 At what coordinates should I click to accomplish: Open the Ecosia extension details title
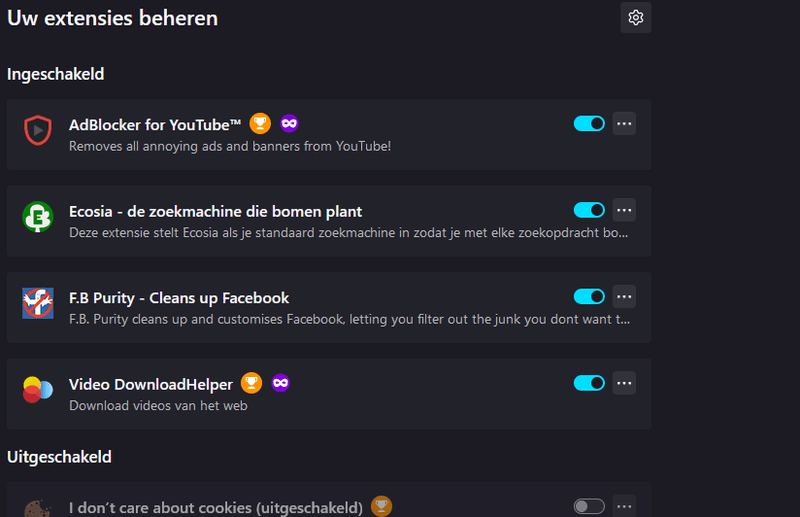click(215, 211)
